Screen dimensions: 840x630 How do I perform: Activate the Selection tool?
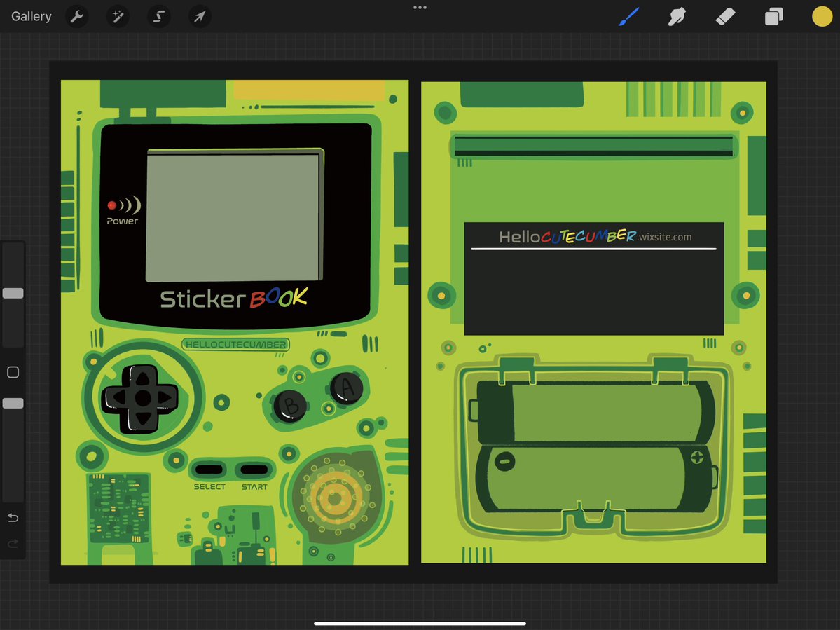(158, 17)
